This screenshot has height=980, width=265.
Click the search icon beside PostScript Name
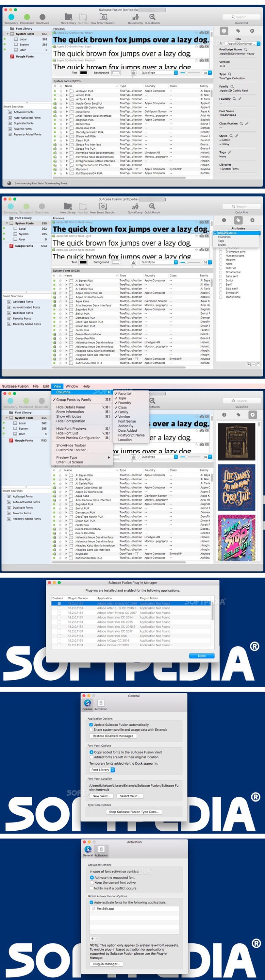point(245,50)
